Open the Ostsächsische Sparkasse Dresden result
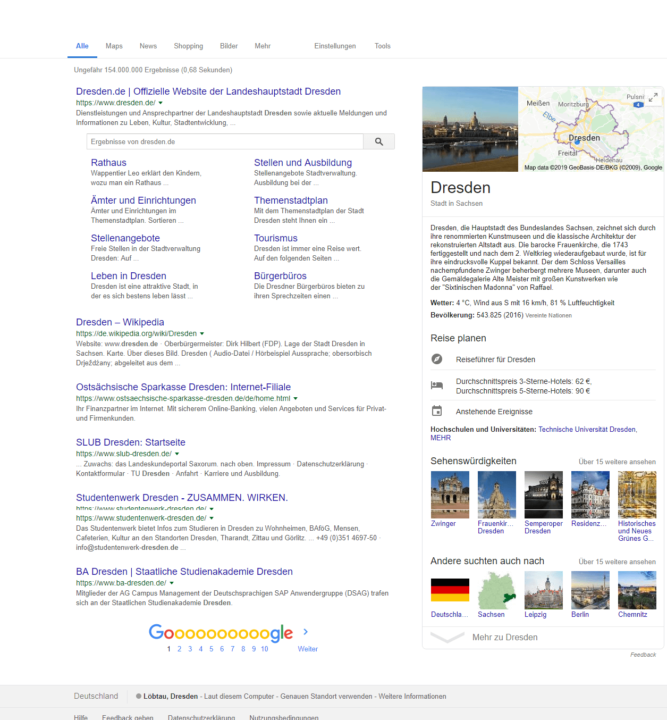Image resolution: width=667 pixels, height=720 pixels. tap(183, 387)
